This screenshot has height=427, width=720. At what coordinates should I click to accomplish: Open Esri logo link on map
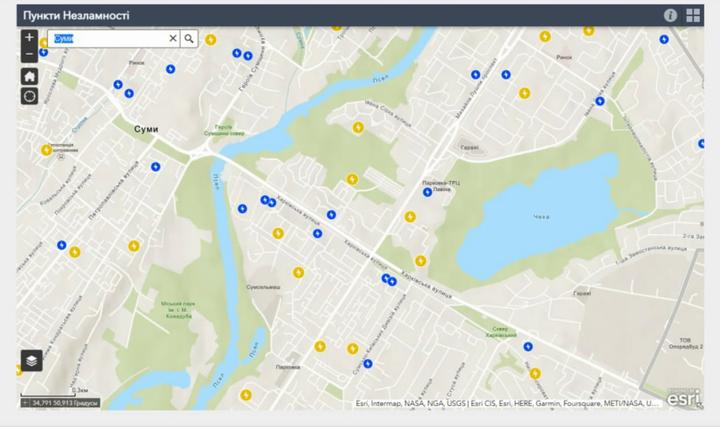click(x=684, y=397)
